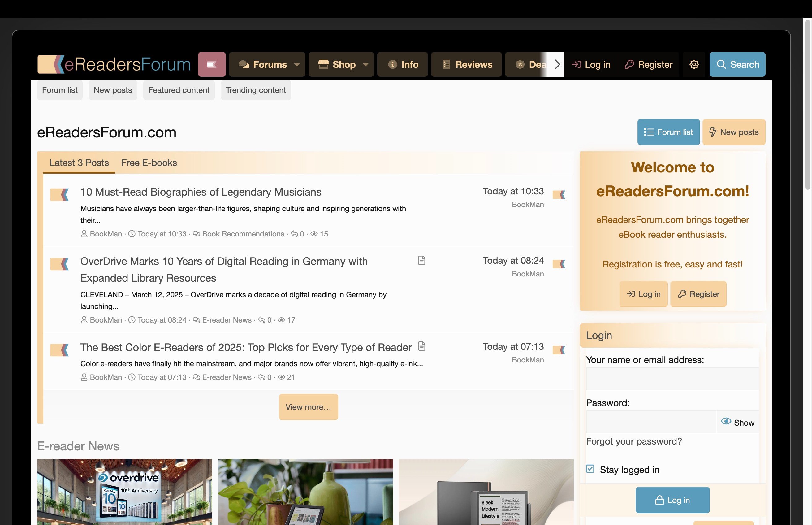
Task: Open the OverDrive 10th Anniversary thumbnail
Action: [x=124, y=492]
